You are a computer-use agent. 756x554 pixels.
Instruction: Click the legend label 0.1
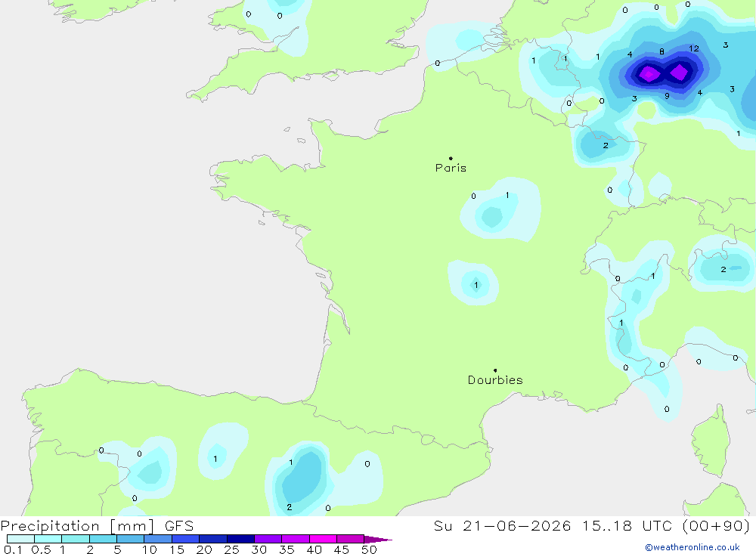(x=13, y=549)
